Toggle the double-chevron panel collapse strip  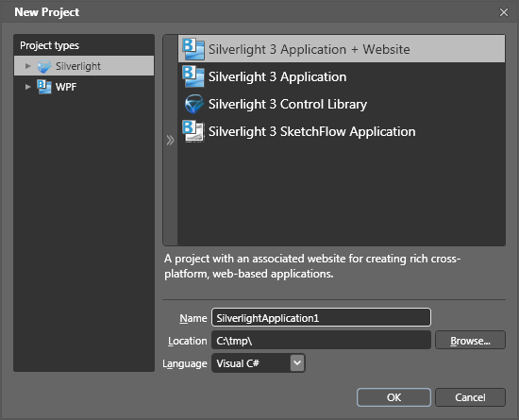click(170, 140)
